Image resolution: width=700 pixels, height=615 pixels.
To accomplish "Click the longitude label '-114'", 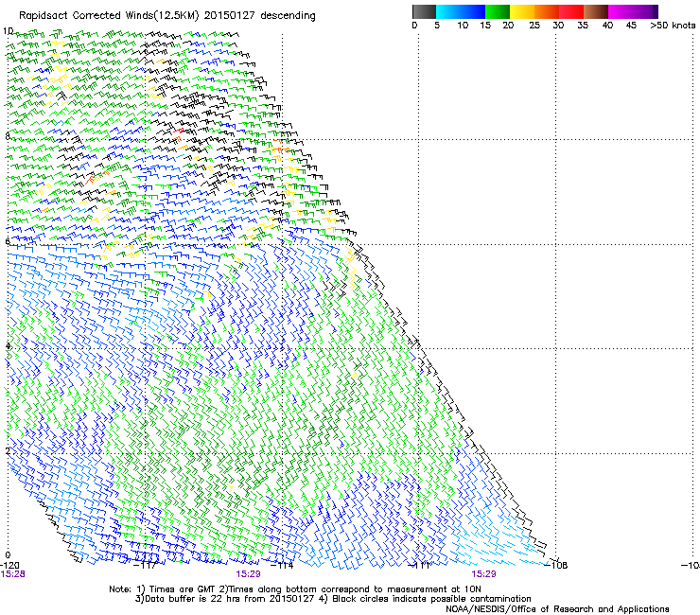I will click(x=283, y=566).
